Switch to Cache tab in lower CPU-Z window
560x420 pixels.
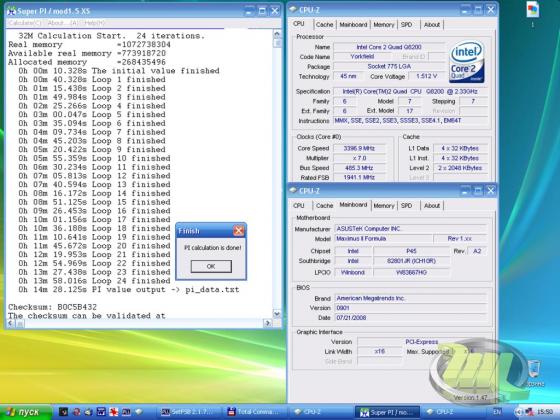tap(324, 206)
